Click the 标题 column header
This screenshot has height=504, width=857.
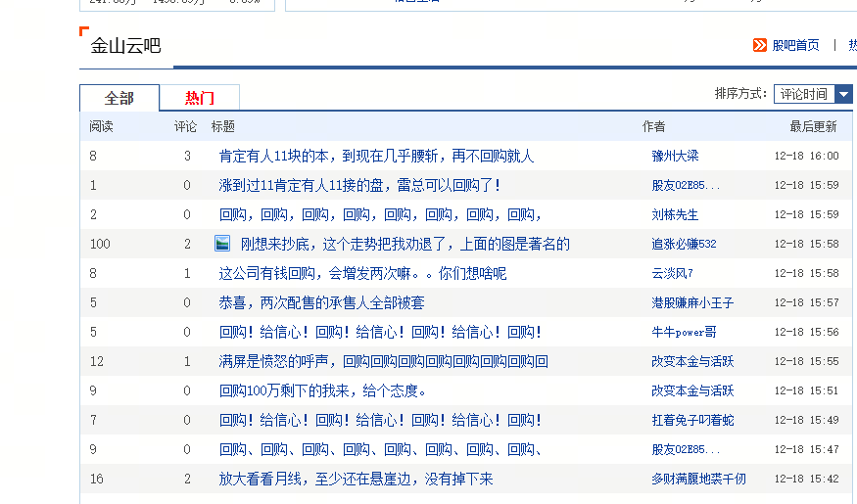[x=223, y=126]
